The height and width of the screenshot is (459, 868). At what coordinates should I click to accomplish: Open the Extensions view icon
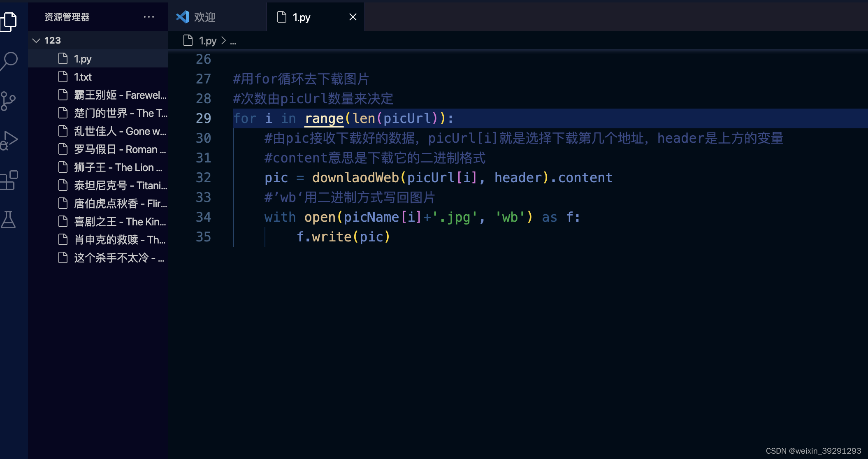pyautogui.click(x=8, y=180)
